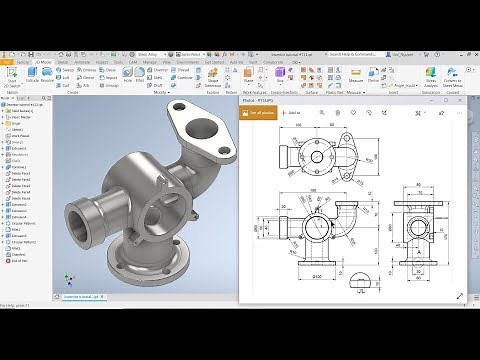Open the Shape Generator
This screenshot has width=480, height=360.
(213, 77)
